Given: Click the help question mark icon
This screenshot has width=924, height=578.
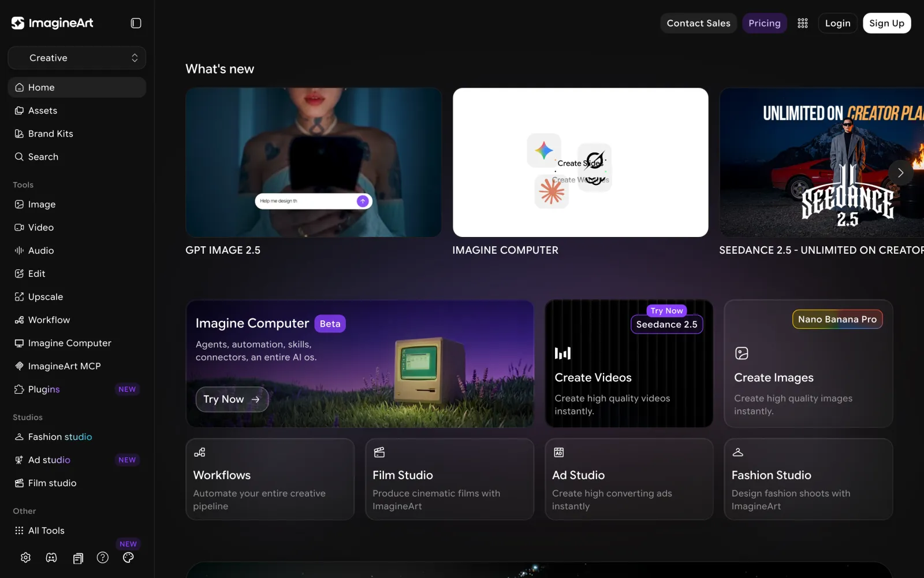Looking at the screenshot, I should coord(103,558).
